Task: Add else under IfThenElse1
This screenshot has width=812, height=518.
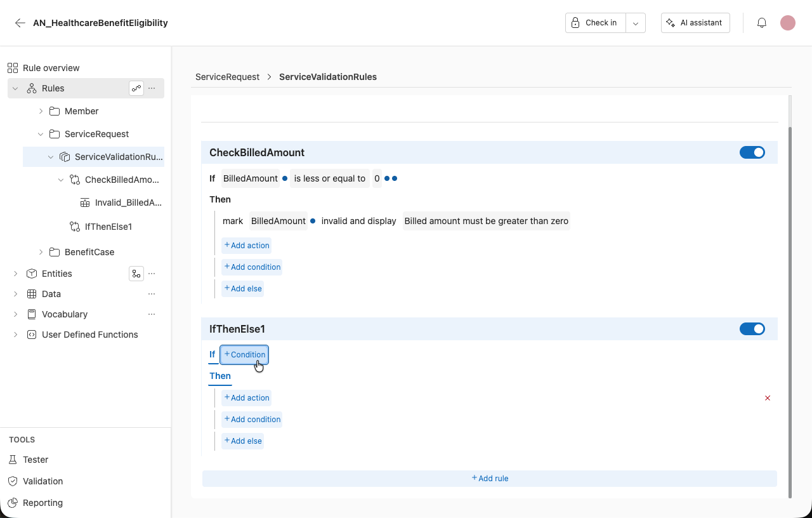Action: click(x=242, y=441)
